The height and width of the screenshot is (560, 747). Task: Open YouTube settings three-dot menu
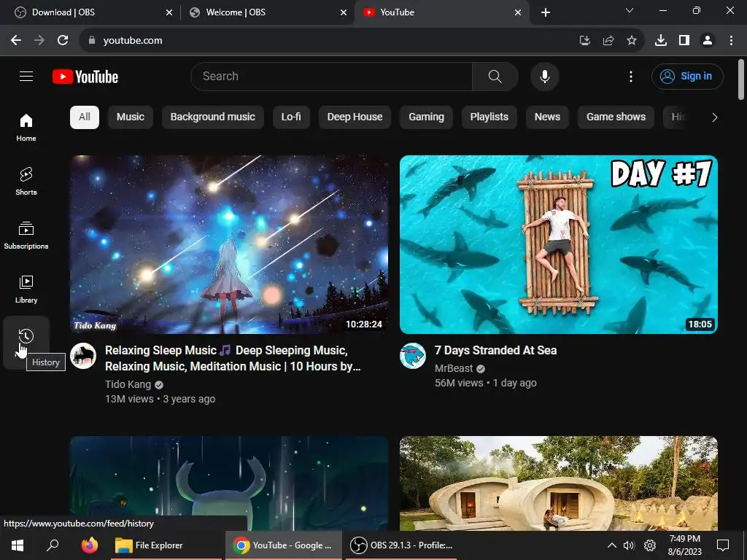[x=631, y=76]
